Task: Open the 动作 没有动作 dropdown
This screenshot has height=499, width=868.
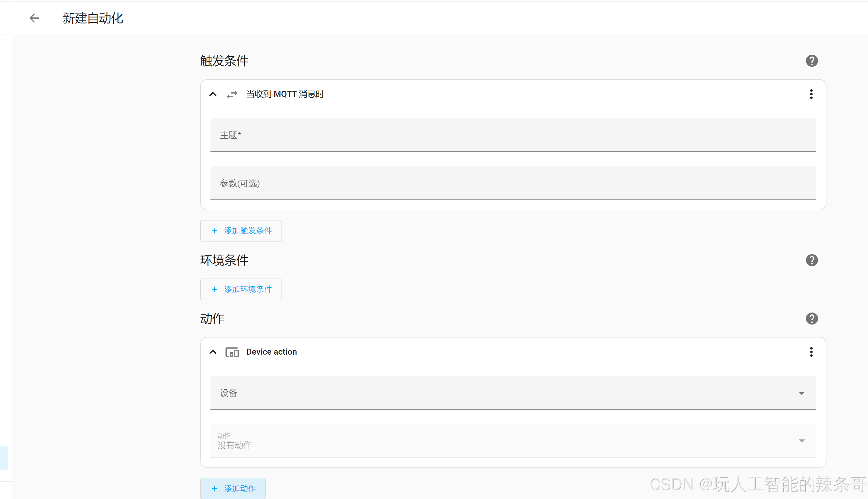Action: [513, 441]
